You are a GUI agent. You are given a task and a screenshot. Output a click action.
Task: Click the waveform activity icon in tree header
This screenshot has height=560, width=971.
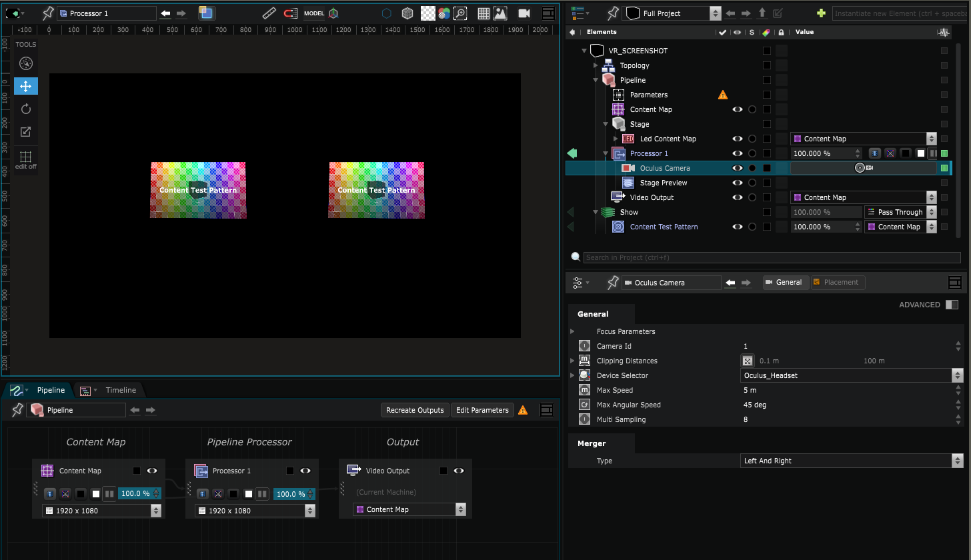coord(944,32)
